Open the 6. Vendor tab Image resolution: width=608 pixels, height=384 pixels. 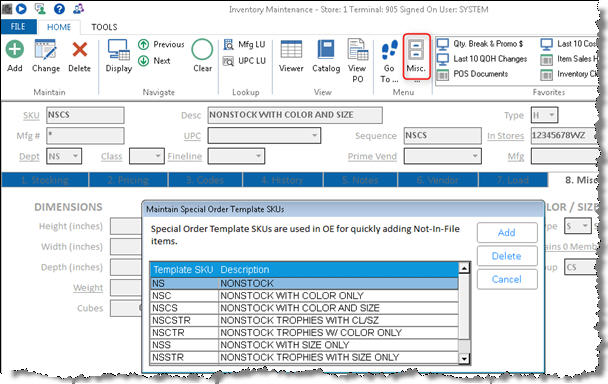(438, 180)
